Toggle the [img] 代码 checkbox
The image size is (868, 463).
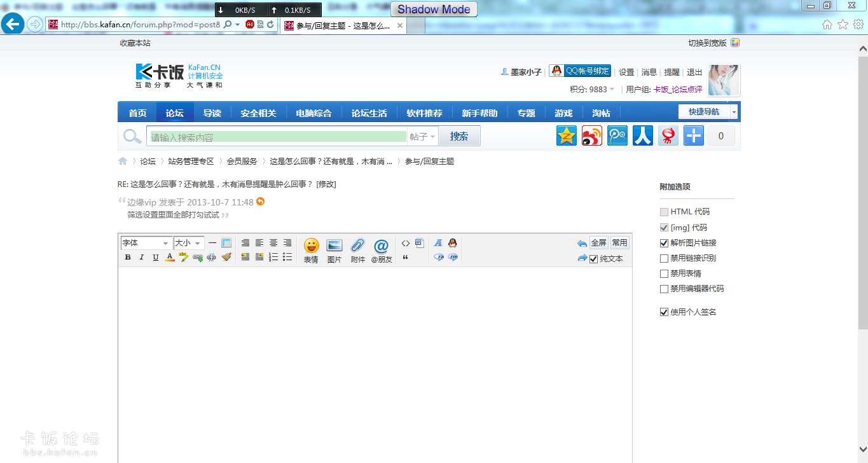click(664, 227)
